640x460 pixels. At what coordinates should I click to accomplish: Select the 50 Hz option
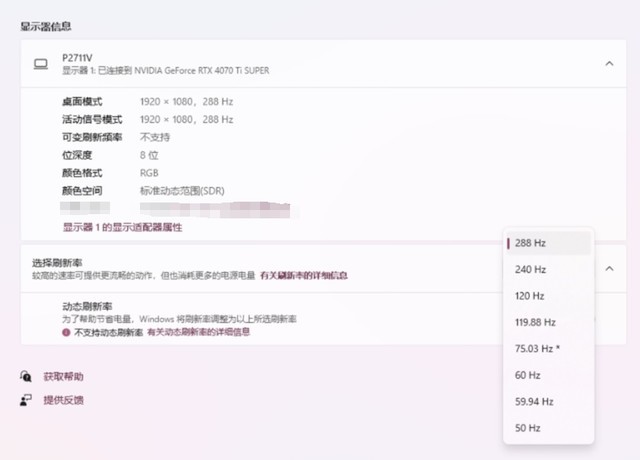[x=548, y=428]
